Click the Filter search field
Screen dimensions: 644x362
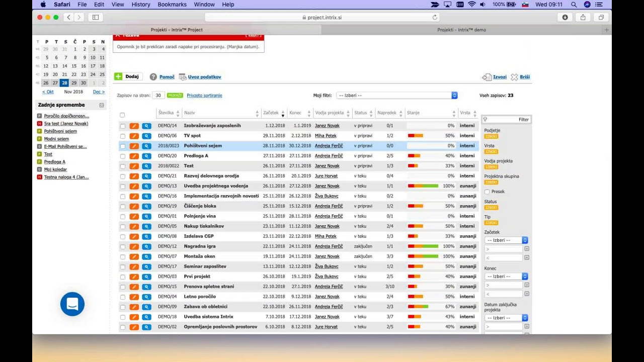(506, 119)
